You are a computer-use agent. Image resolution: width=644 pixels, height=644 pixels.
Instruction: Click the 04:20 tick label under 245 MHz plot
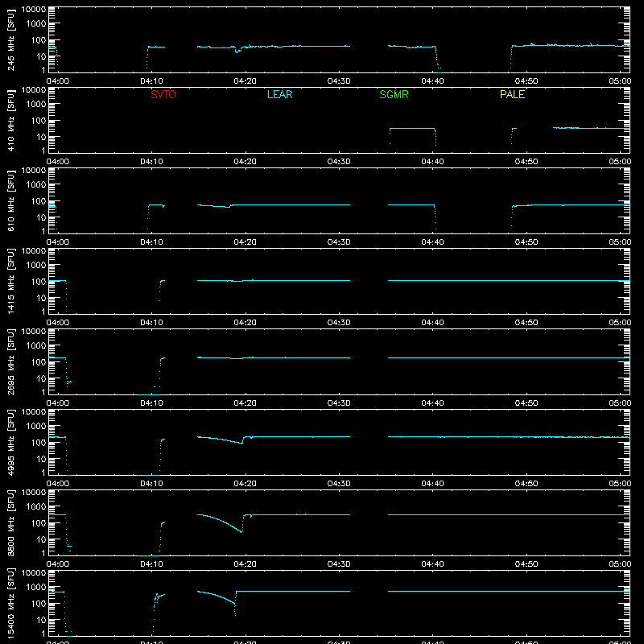point(245,81)
